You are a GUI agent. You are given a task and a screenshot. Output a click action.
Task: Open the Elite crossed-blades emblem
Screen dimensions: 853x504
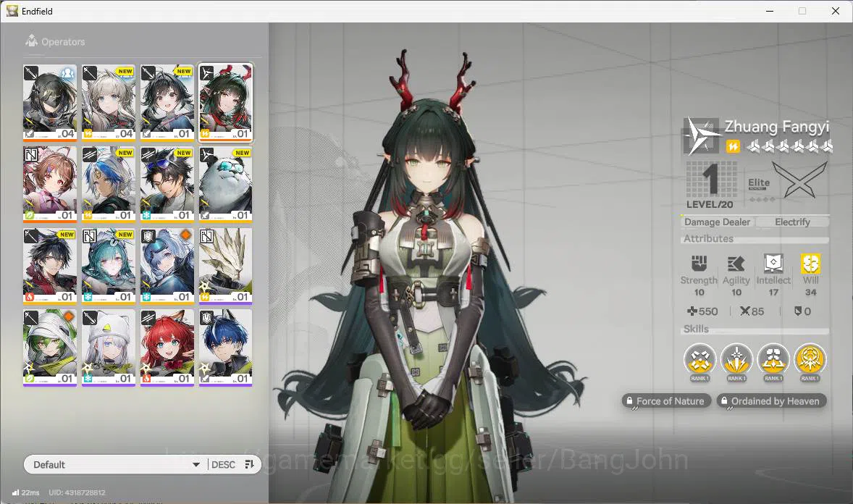pos(799,180)
